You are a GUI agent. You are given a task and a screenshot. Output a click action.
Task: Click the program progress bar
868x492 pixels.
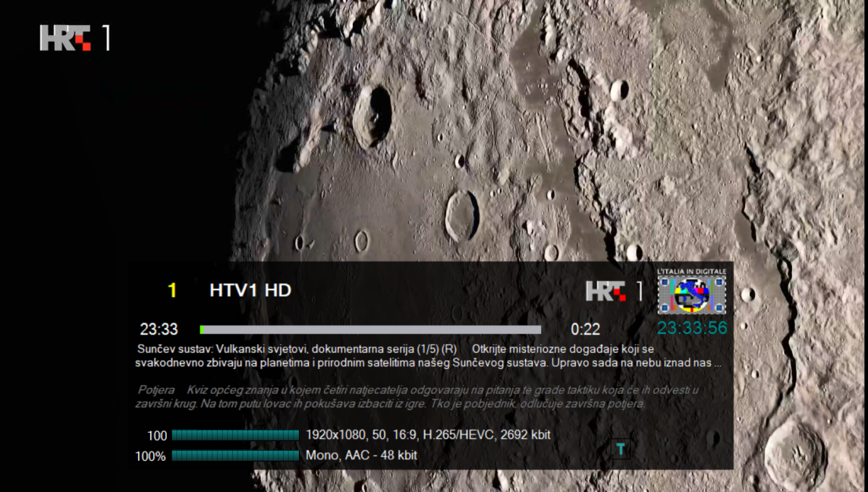click(370, 330)
